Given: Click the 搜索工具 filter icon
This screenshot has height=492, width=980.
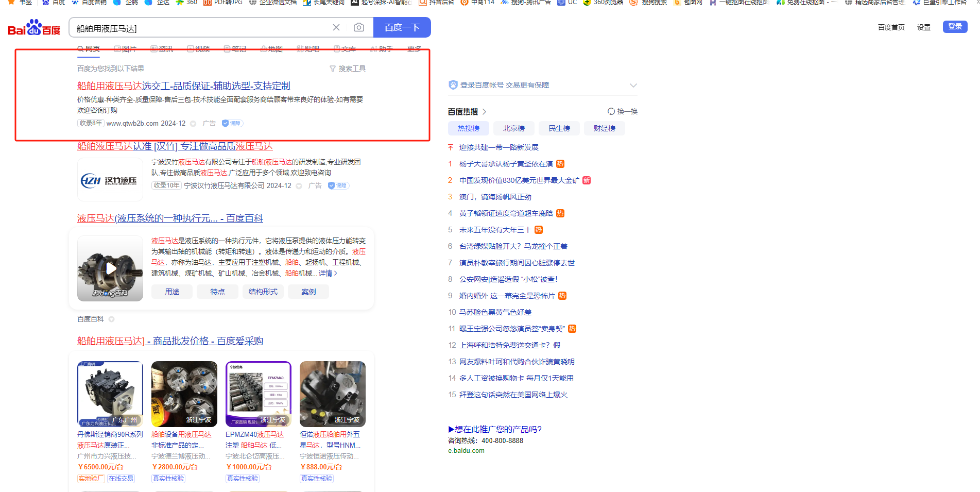Looking at the screenshot, I should point(333,69).
